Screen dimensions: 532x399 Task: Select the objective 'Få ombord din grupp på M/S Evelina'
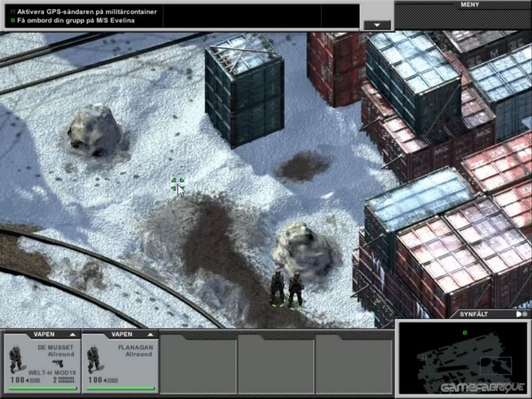[75, 21]
